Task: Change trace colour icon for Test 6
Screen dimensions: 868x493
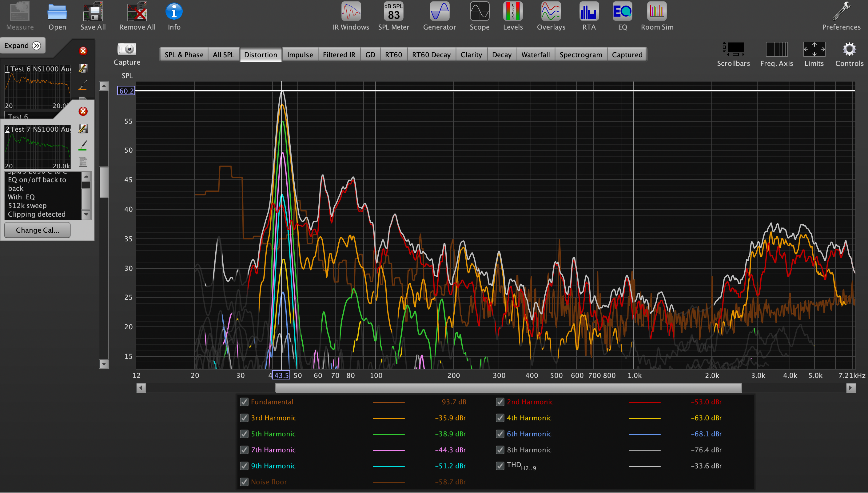Action: pyautogui.click(x=83, y=85)
